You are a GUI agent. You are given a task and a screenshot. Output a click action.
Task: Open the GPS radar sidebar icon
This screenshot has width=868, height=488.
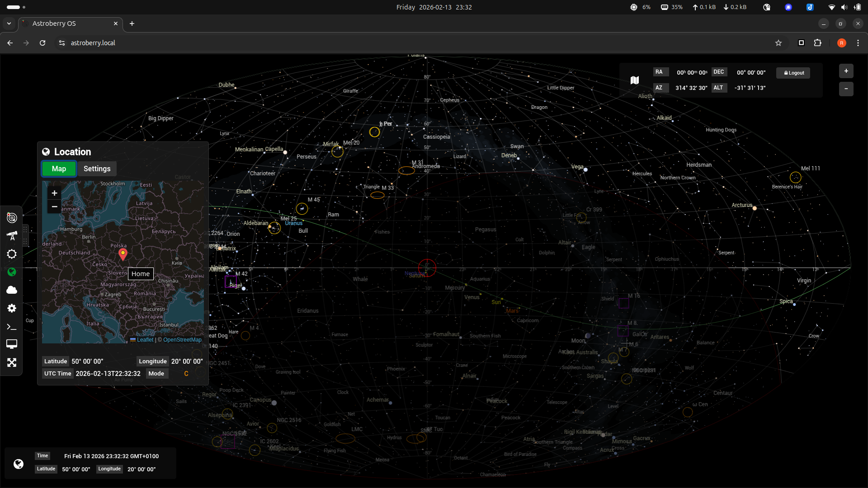12,218
